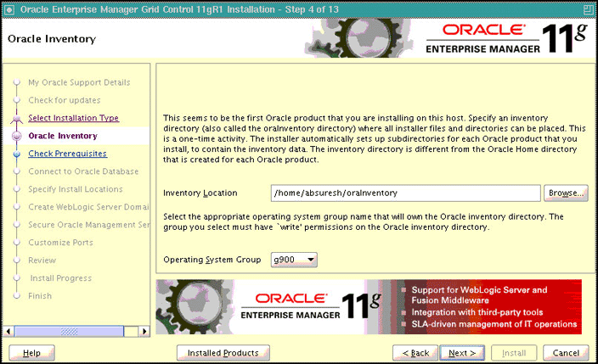The height and width of the screenshot is (364, 598).
Task: Cancel the installation
Action: point(566,353)
